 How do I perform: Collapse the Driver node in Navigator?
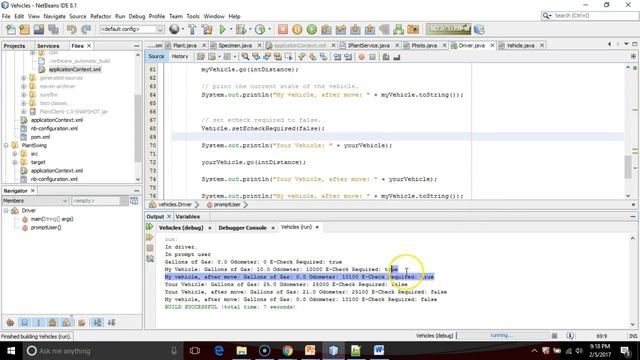tap(6, 211)
